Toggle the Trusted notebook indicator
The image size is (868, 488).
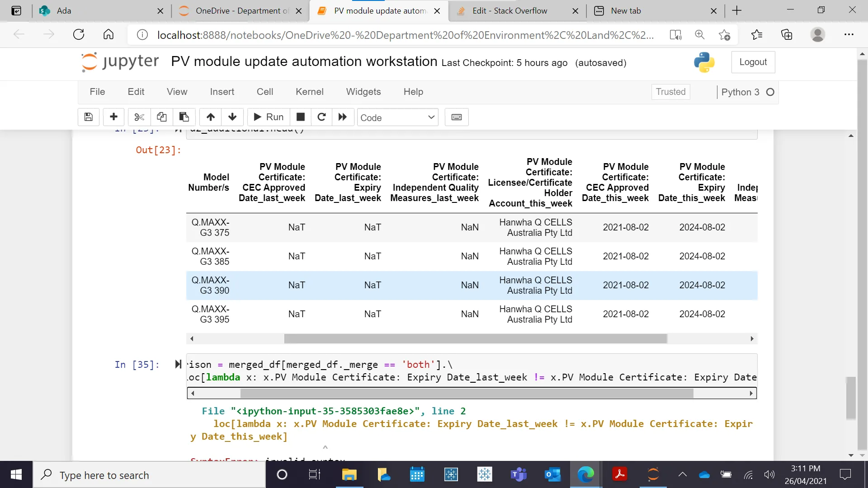coord(670,92)
